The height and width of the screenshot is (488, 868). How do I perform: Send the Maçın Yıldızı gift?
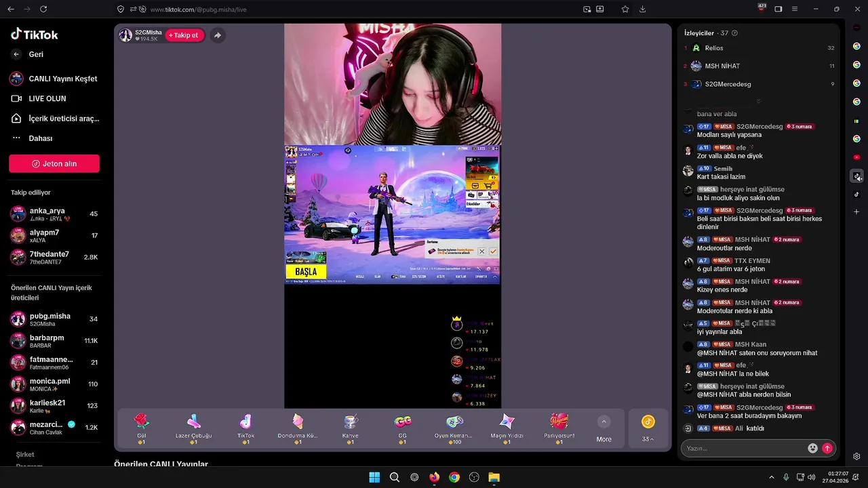507,429
